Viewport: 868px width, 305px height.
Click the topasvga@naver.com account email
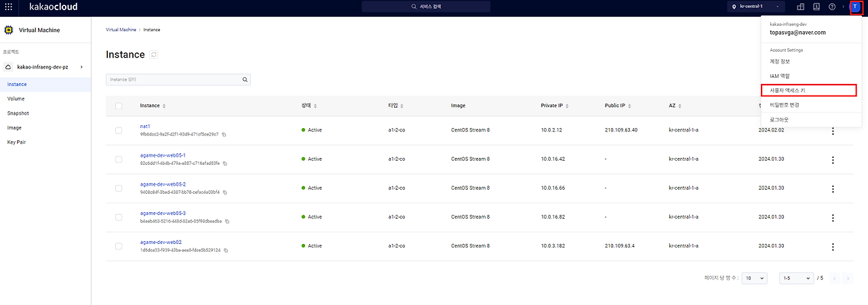pyautogui.click(x=797, y=33)
